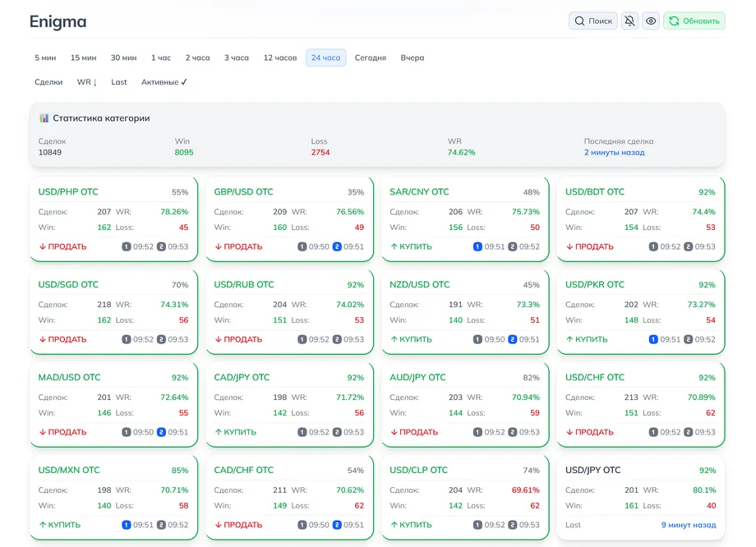Viewport: 756px width, 547px height.
Task: Sort cards by Last
Action: [119, 82]
